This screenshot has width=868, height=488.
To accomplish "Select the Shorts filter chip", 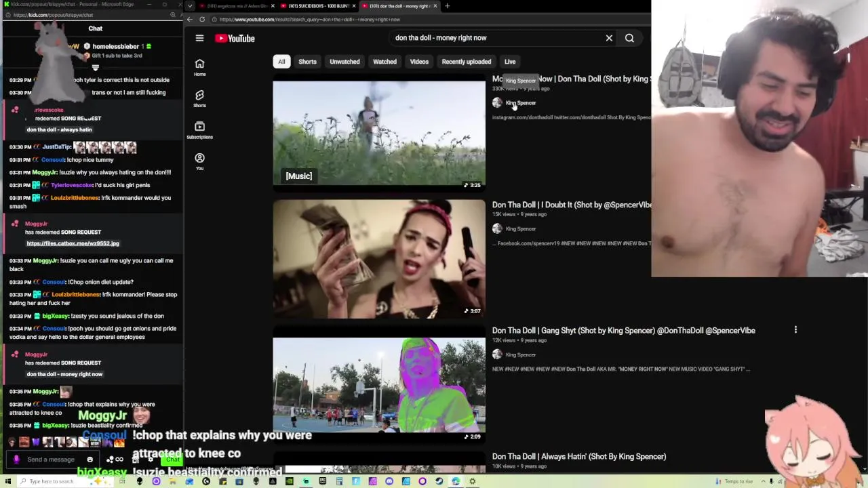I will (x=307, y=62).
